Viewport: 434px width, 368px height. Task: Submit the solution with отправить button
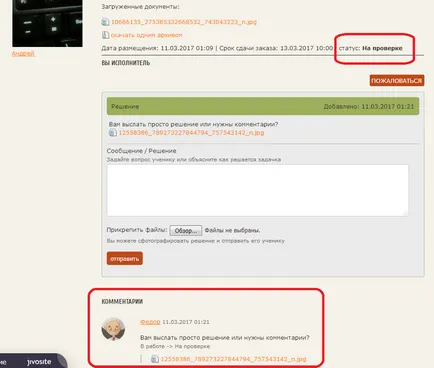tap(125, 259)
